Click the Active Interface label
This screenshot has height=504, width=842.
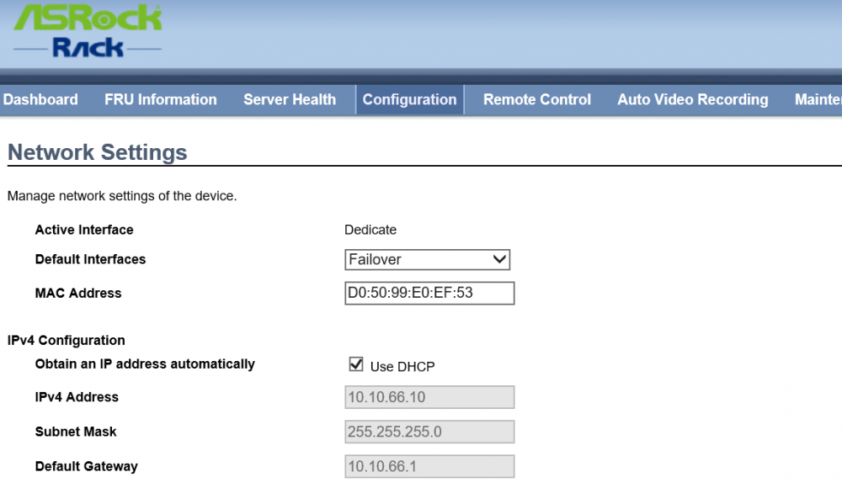[x=84, y=230]
